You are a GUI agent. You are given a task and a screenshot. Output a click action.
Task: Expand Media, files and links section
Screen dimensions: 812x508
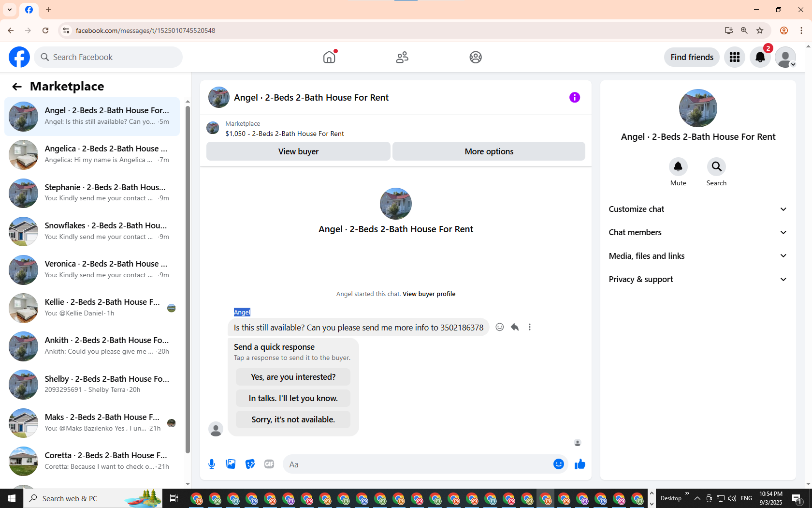click(x=698, y=256)
